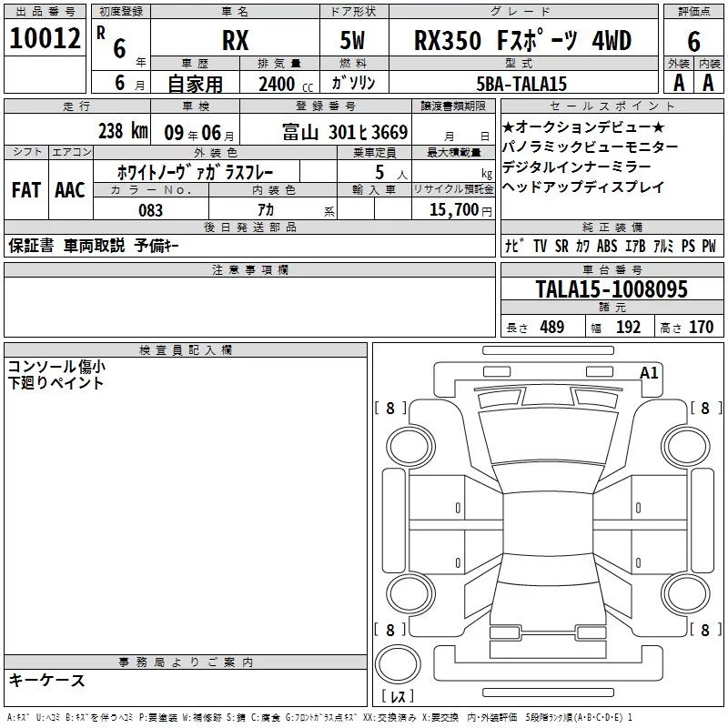The width and height of the screenshot is (728, 728).
Task: Click overall score 6
Action: point(693,42)
